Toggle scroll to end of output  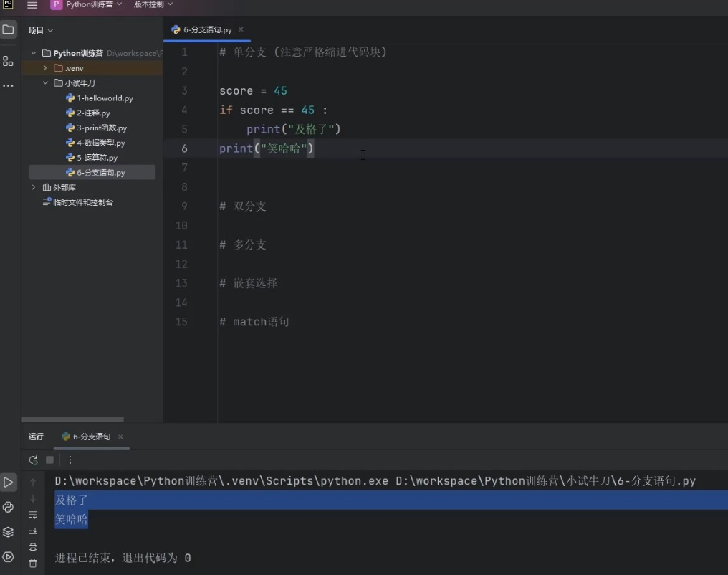pyautogui.click(x=33, y=531)
